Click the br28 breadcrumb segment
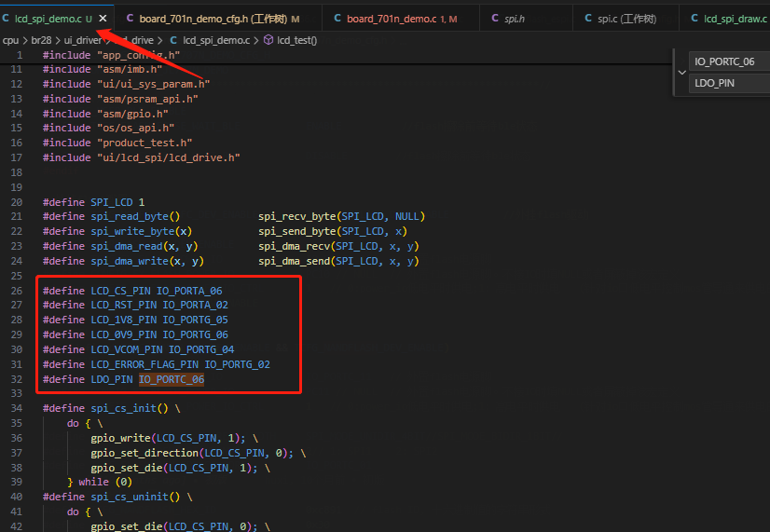 click(x=41, y=40)
